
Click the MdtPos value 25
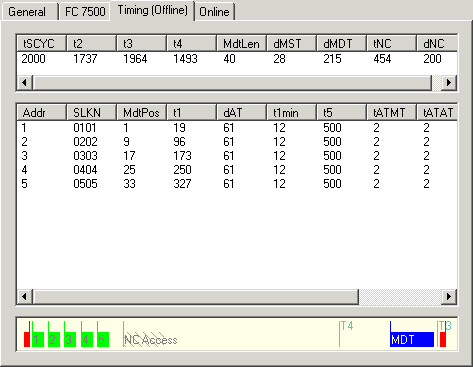[x=129, y=170]
